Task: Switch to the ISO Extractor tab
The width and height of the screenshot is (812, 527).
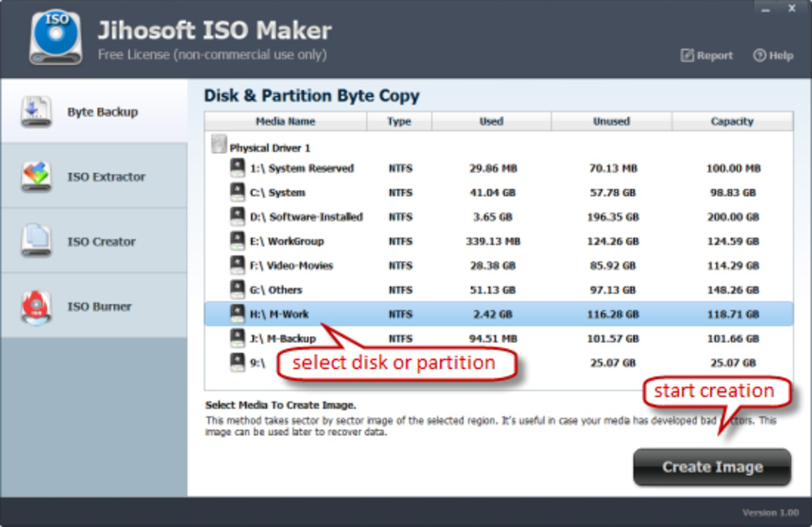Action: pos(94,177)
